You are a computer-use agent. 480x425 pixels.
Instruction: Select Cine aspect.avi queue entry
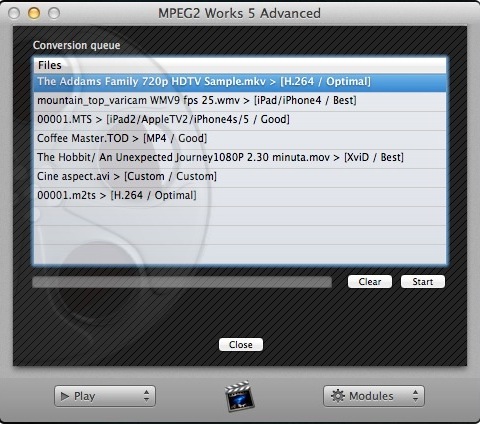tap(240, 177)
